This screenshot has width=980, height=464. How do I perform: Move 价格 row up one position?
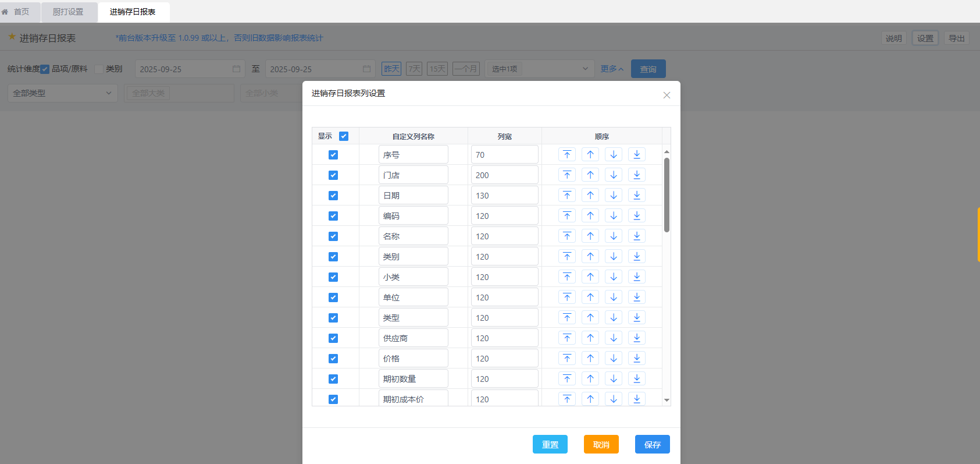590,359
